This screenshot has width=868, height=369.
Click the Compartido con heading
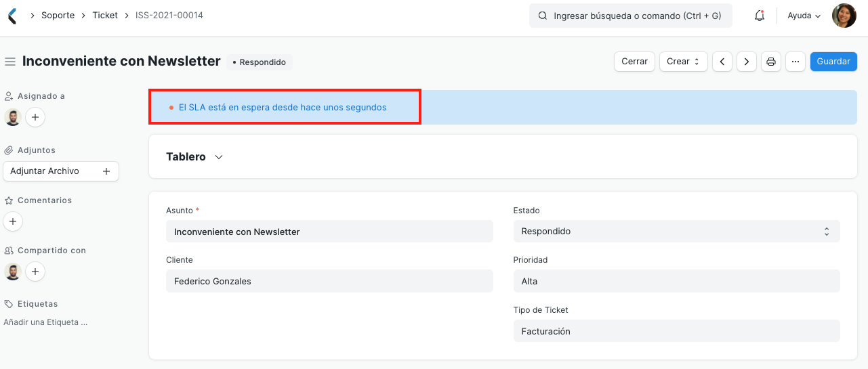point(45,251)
